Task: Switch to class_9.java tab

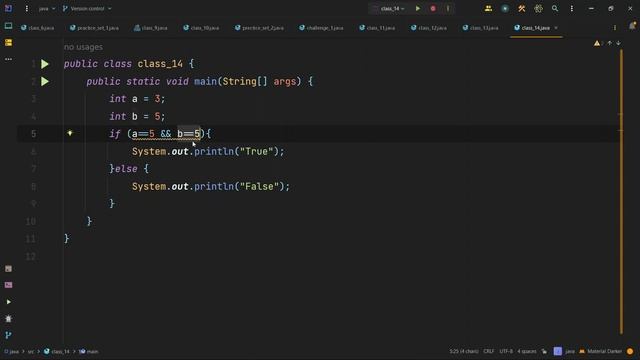Action: (x=151, y=28)
